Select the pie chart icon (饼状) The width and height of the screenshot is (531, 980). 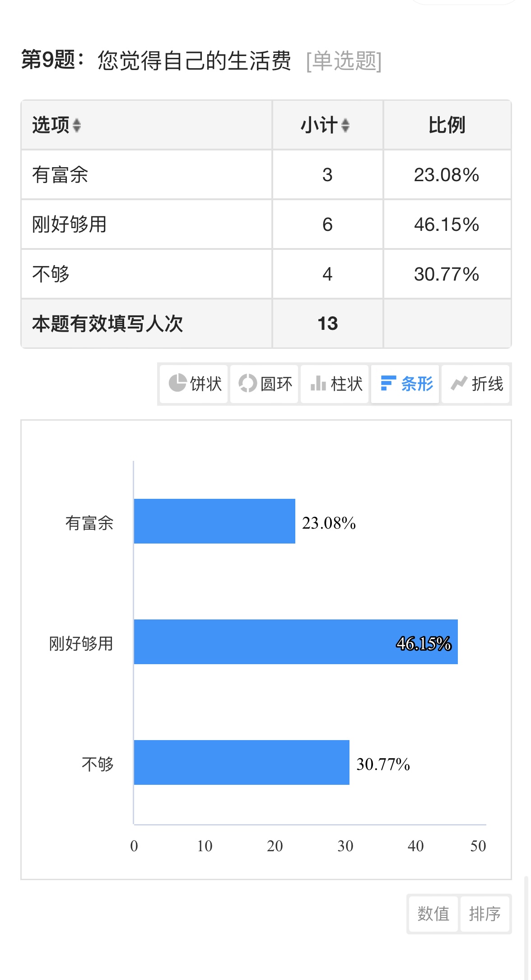[177, 383]
